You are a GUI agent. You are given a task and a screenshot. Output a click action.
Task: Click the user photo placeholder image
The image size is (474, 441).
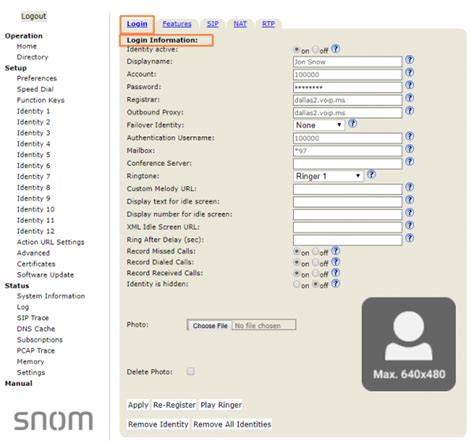(x=409, y=344)
